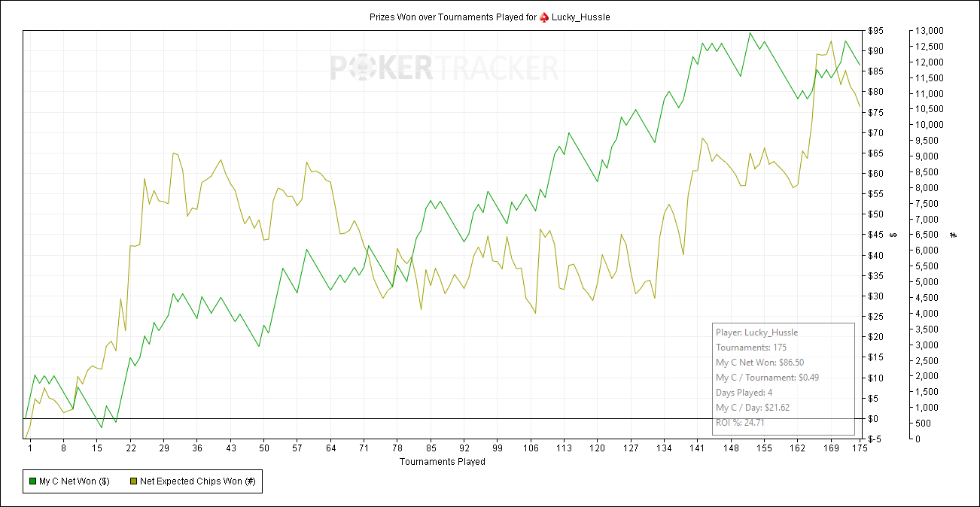
Task: Click the olive Net Expected Chips Won legend swatch
Action: pos(135,481)
